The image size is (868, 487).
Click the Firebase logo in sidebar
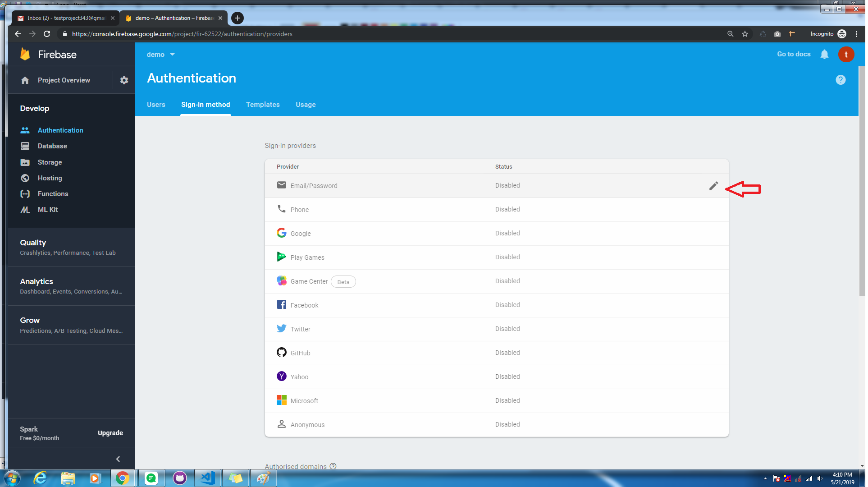(26, 55)
